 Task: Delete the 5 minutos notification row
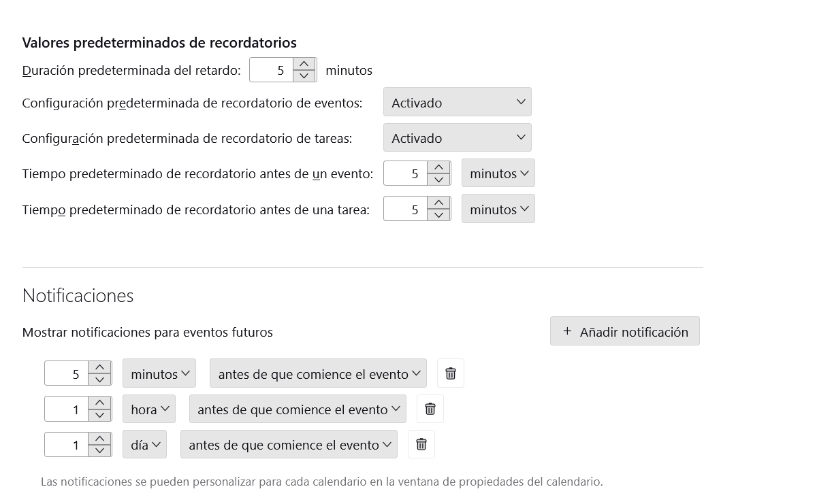[450, 373]
